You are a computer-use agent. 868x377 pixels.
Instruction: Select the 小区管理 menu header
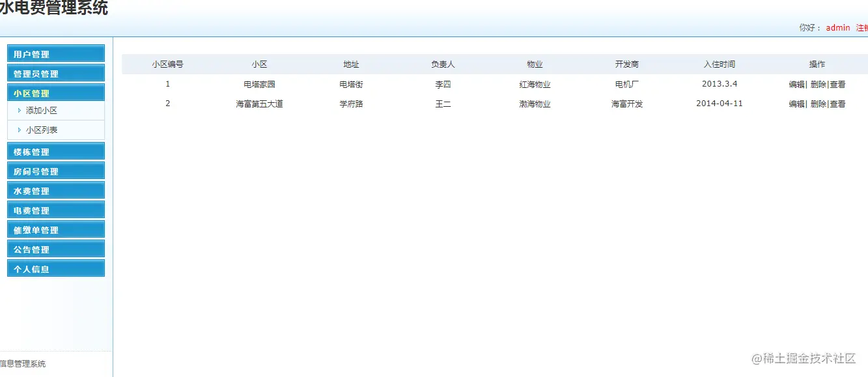[x=55, y=92]
